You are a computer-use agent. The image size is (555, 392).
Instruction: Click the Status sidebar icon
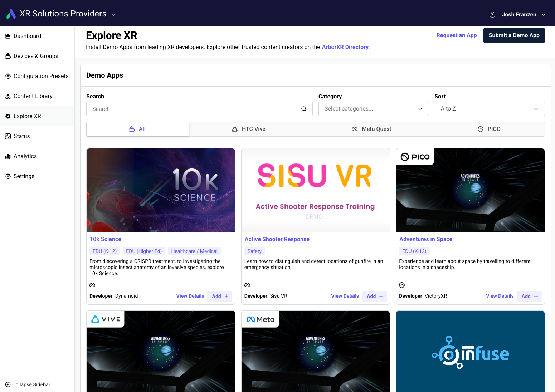tap(8, 136)
